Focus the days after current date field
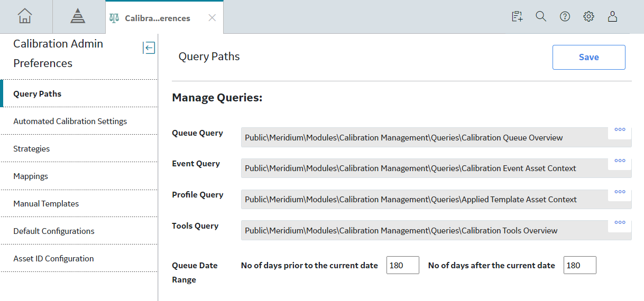 [580, 265]
